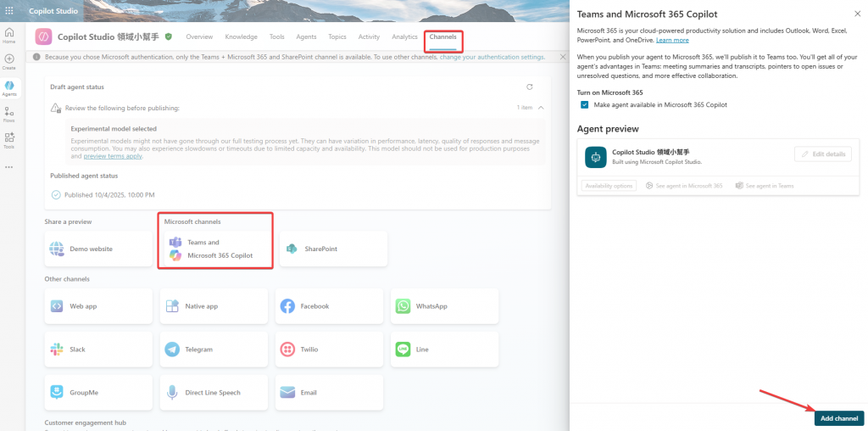The height and width of the screenshot is (431, 868).
Task: Select the Twilio channel
Action: (329, 349)
